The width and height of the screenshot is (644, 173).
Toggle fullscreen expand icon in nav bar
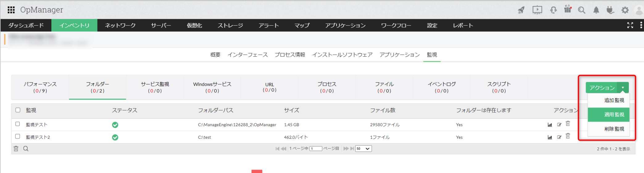(x=630, y=25)
